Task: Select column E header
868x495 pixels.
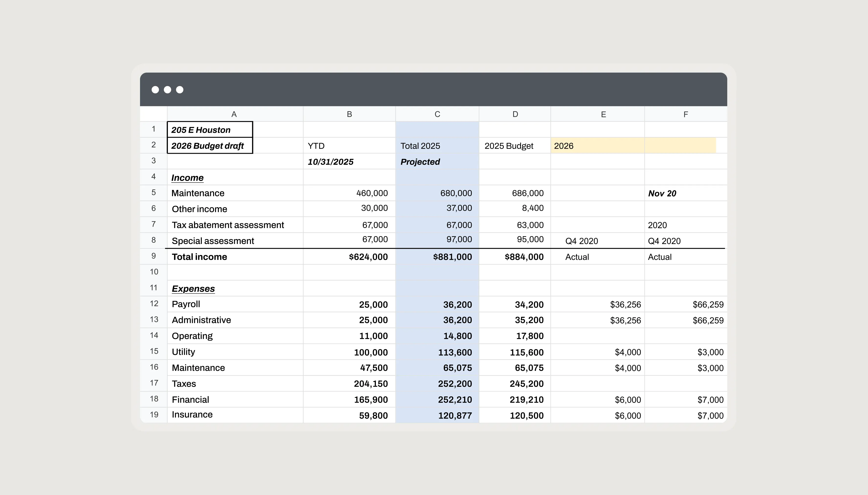Action: 603,114
